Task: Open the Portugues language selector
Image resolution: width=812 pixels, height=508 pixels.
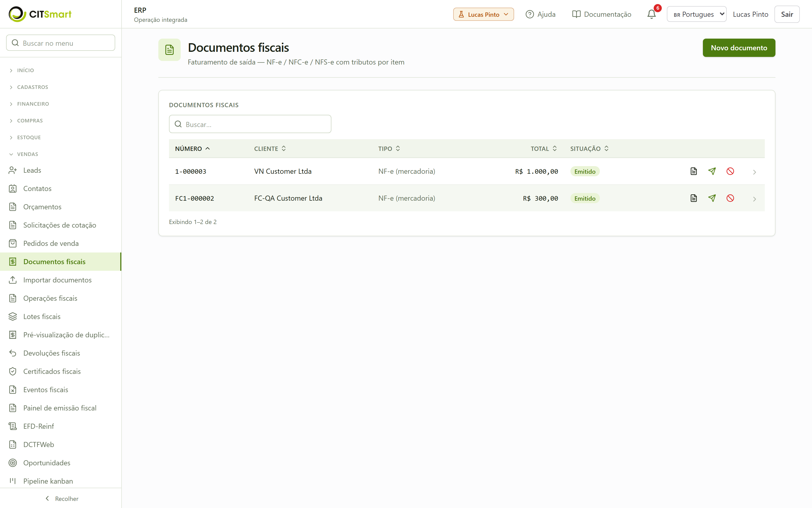Action: click(697, 14)
